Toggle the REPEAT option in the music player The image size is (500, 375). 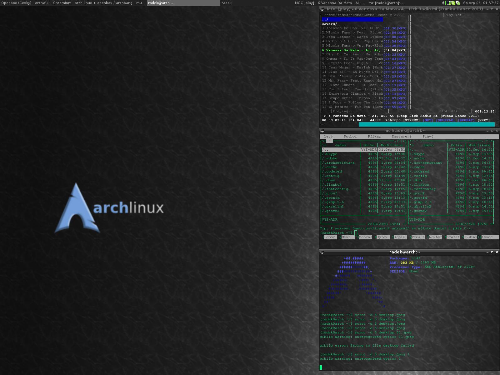point(466,120)
